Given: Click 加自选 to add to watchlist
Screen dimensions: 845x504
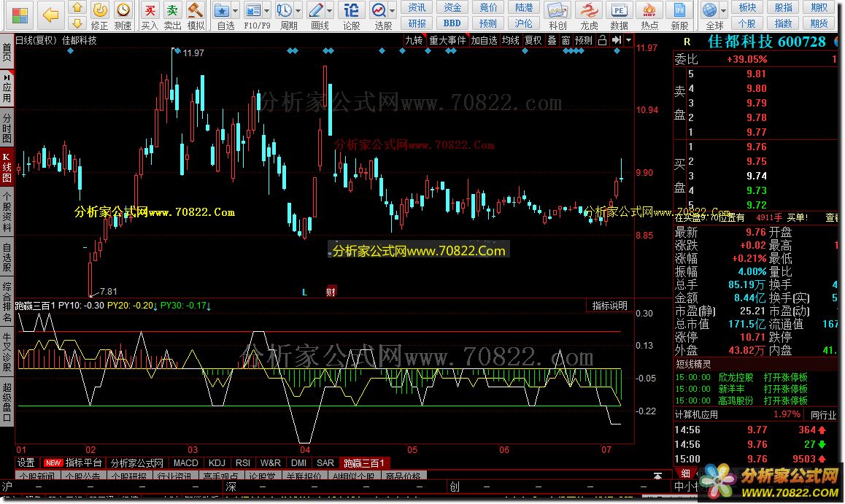Looking at the screenshot, I should (x=484, y=40).
